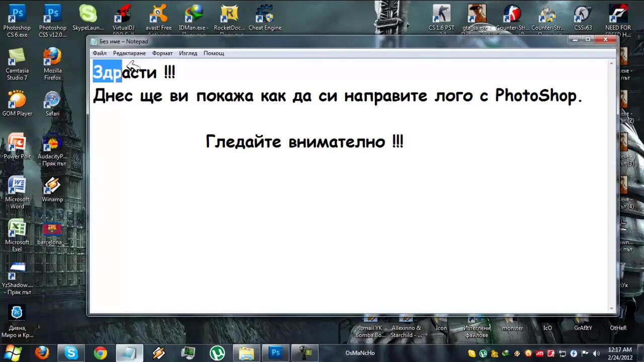The width and height of the screenshot is (644, 362).
Task: Open the Редактиране menu
Action: point(129,53)
